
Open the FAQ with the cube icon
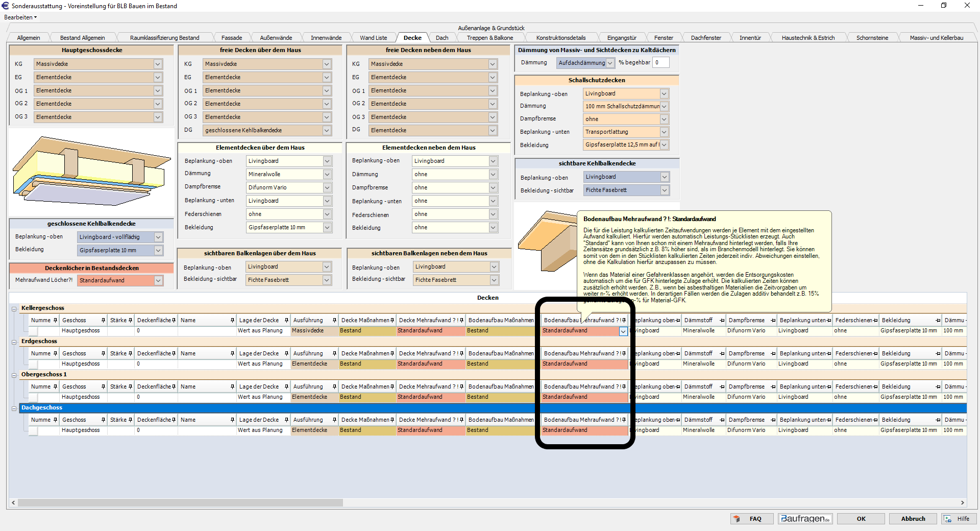(x=751, y=519)
